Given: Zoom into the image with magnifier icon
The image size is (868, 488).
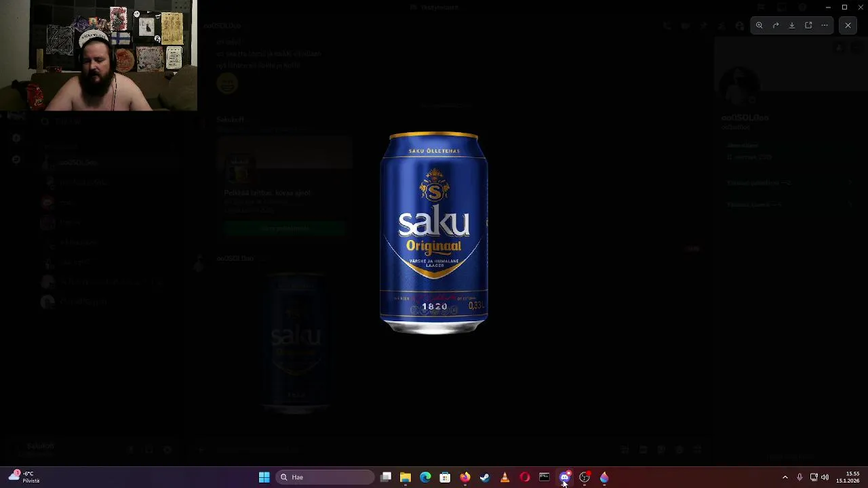Looking at the screenshot, I should click(x=759, y=25).
